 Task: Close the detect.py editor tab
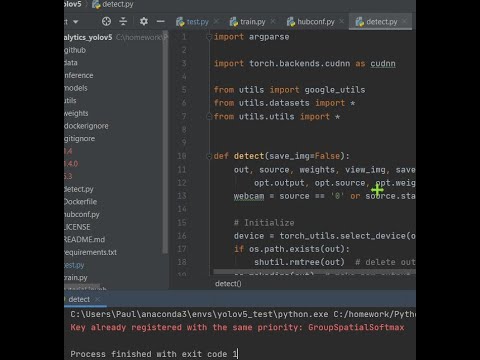(x=404, y=22)
